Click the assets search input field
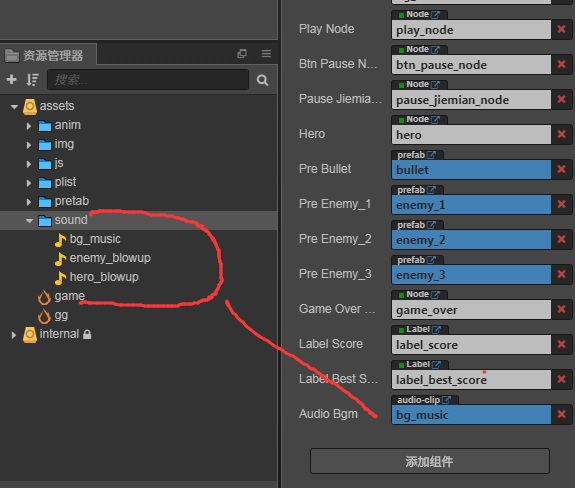The image size is (575, 488). [x=148, y=80]
